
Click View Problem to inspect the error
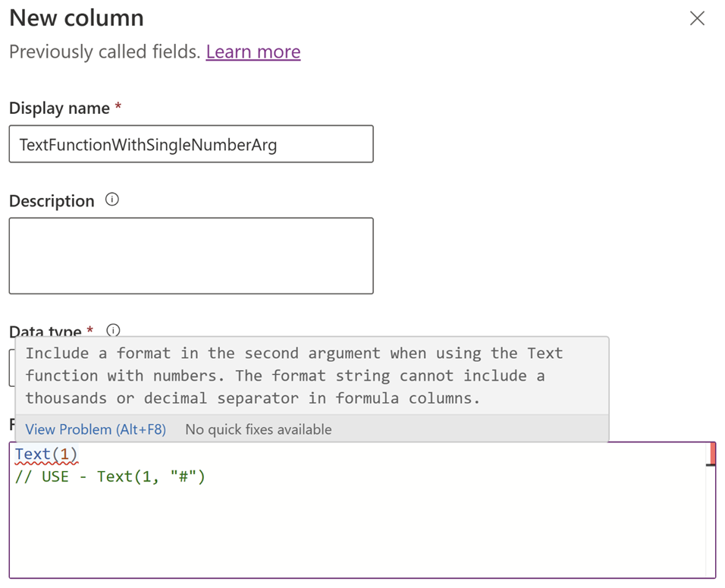(x=95, y=429)
